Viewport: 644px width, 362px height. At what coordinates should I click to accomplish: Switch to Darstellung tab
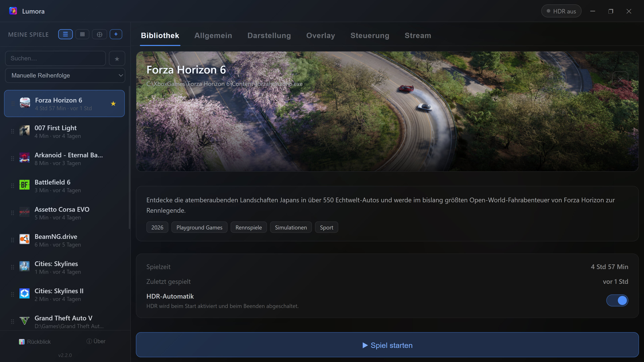coord(269,36)
